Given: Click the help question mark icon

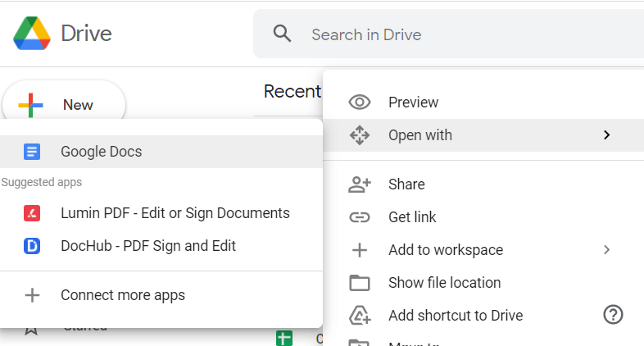Looking at the screenshot, I should tap(613, 315).
